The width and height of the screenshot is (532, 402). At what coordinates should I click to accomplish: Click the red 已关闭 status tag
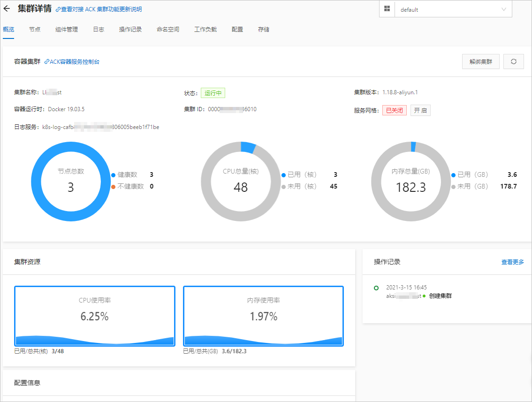pos(394,110)
